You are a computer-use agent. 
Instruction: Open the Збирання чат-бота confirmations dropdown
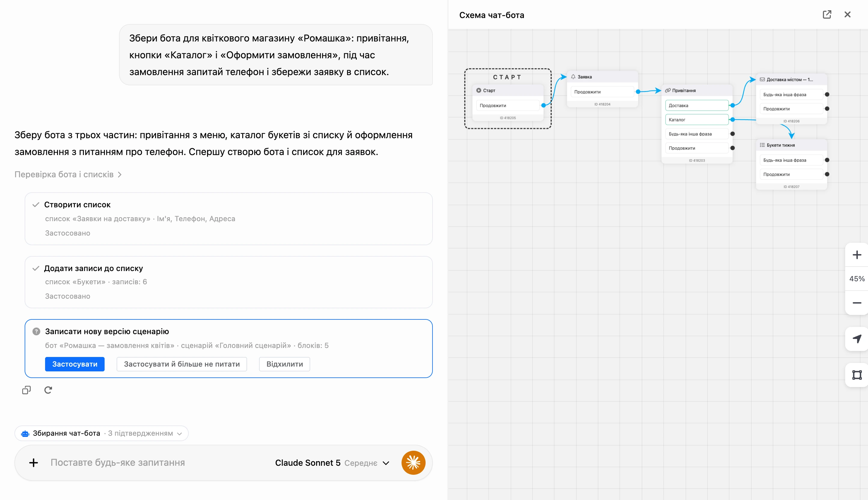click(x=101, y=433)
